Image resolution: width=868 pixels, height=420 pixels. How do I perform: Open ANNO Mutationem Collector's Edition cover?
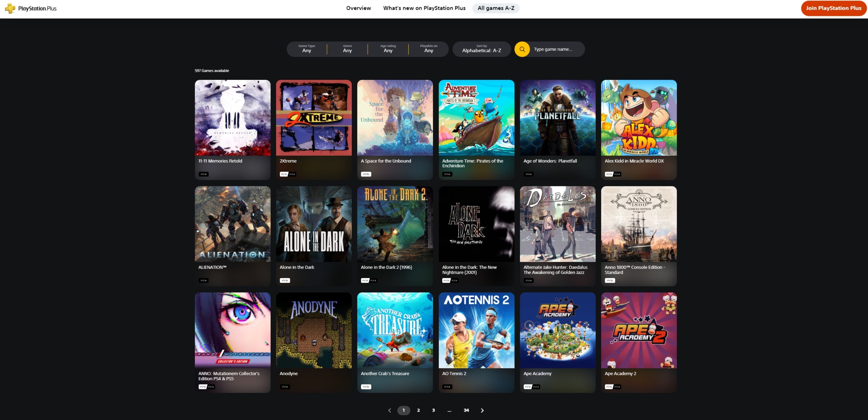pos(233,330)
